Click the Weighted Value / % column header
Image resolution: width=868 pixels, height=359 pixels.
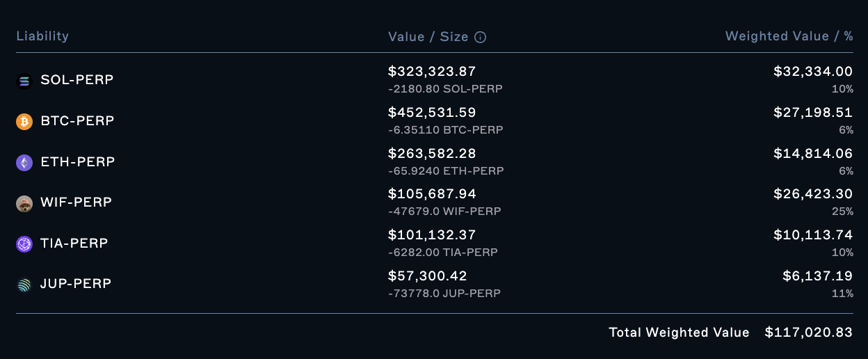789,36
